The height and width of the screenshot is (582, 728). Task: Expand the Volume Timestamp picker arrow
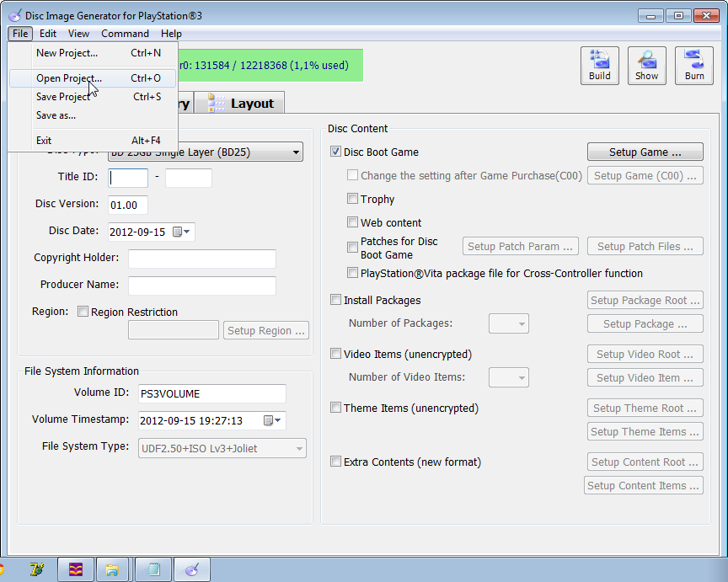click(278, 420)
